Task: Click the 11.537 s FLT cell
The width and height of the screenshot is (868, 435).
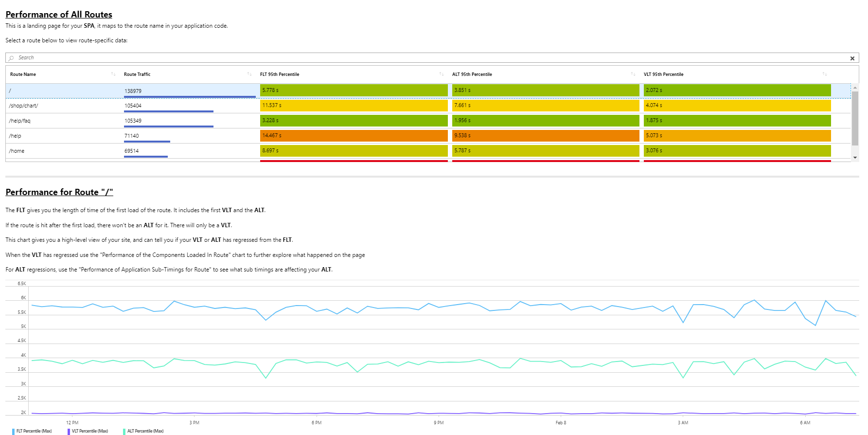Action: (354, 105)
